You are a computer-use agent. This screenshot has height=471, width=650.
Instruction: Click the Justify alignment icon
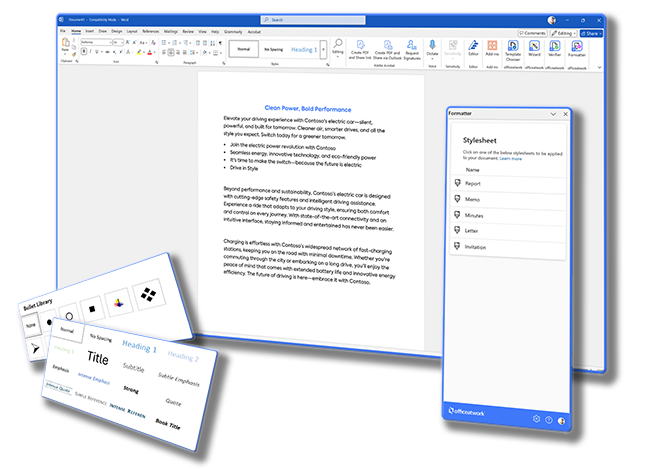click(x=184, y=52)
